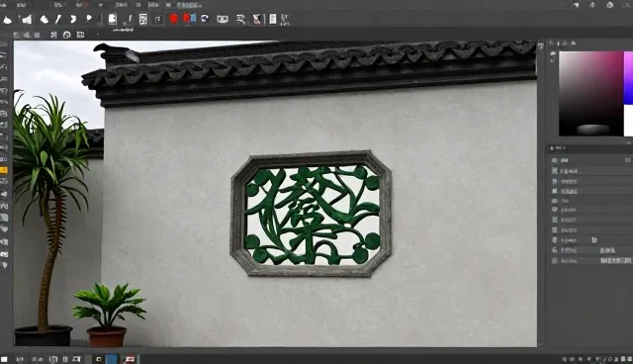Screen dimensions: 633x364
Task: Click the round clock-like icon in second toolbar row
Action: [x=67, y=35]
